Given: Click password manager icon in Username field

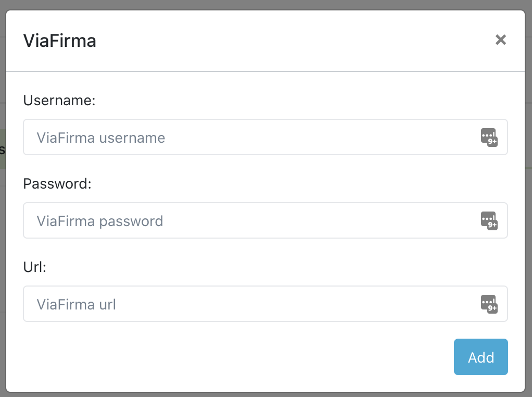Looking at the screenshot, I should pos(489,138).
